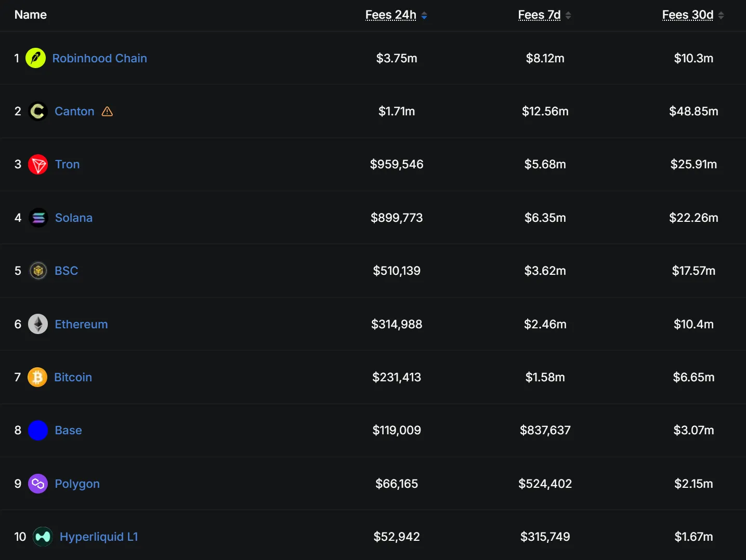Open the Solana chain link
The image size is (746, 560).
74,218
